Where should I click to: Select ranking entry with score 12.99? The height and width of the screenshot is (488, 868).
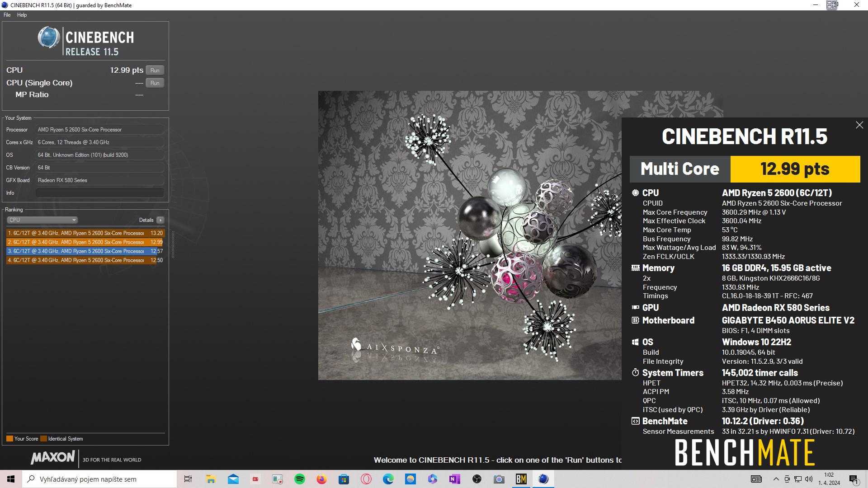tap(85, 242)
